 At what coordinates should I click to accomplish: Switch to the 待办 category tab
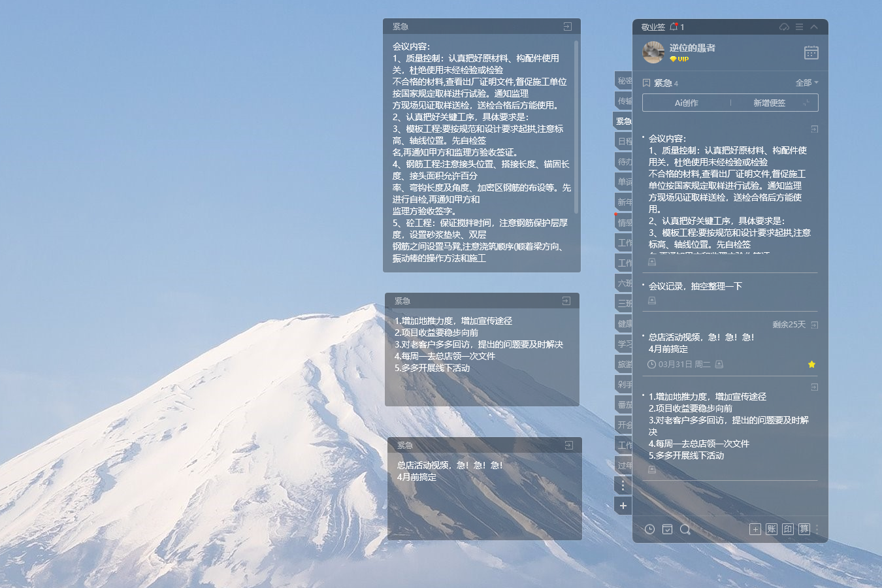click(623, 161)
